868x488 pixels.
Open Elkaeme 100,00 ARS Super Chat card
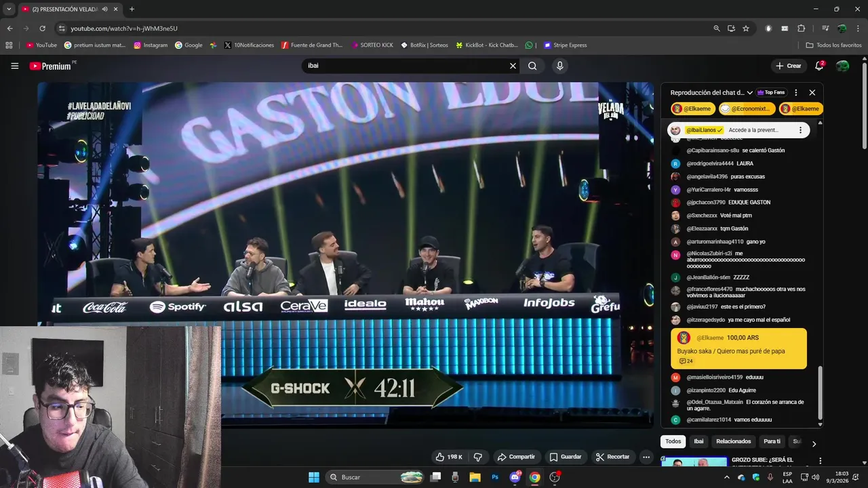(738, 348)
